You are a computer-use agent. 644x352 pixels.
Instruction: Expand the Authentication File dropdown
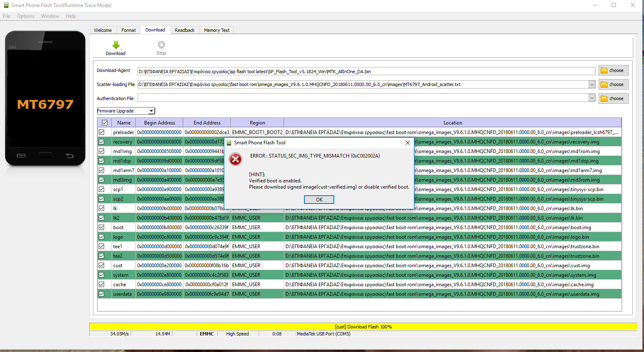pos(592,98)
